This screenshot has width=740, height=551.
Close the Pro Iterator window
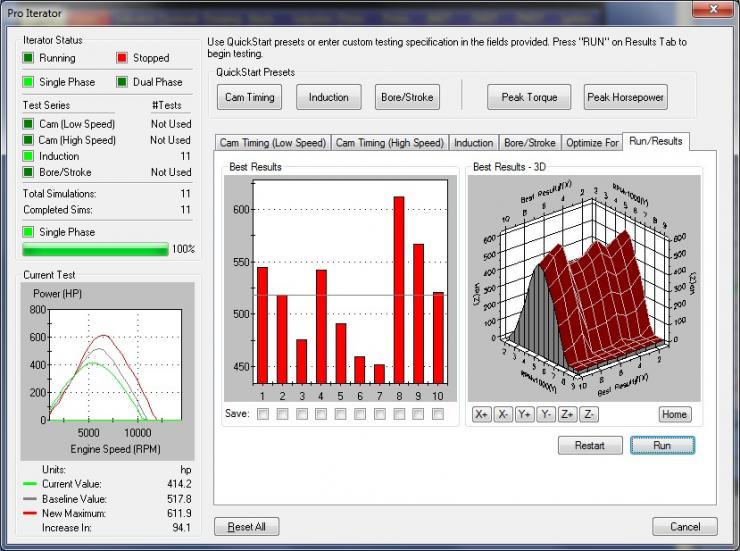click(x=713, y=8)
